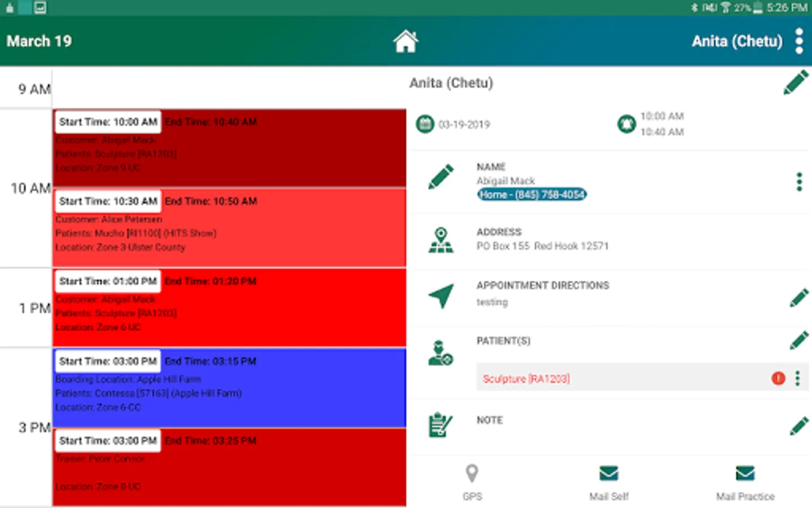The height and width of the screenshot is (508, 812).
Task: Edit the Patient(s) list
Action: [799, 340]
